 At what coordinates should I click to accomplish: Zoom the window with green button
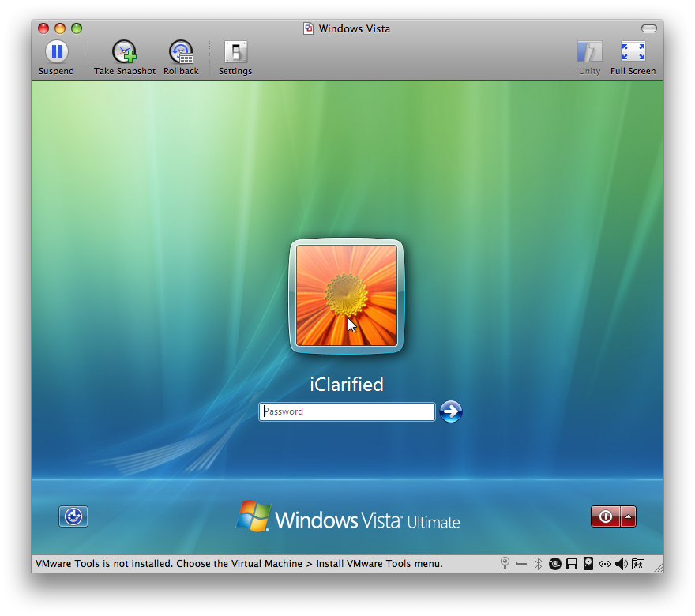77,28
